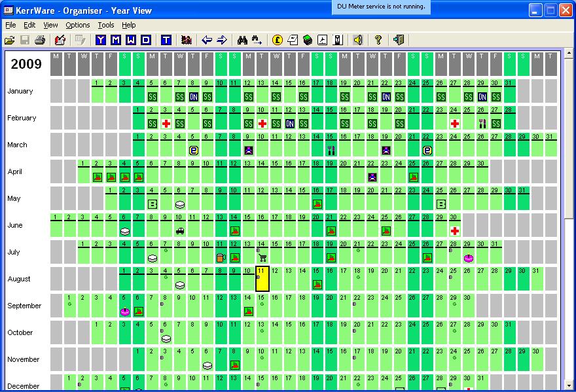The image size is (576, 392).
Task: Switch to Month view using the M icon
Action: [115, 39]
